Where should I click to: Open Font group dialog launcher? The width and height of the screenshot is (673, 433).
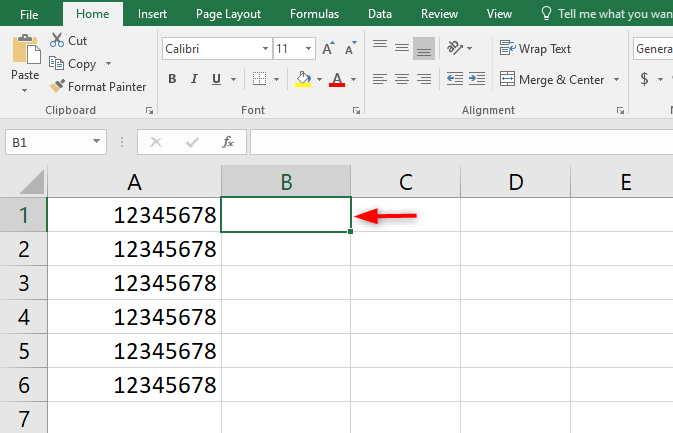(x=356, y=111)
